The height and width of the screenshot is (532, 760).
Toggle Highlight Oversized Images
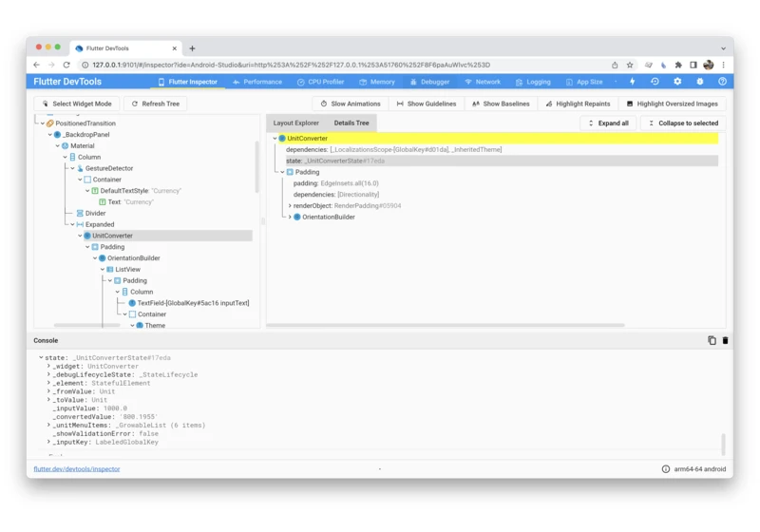(673, 104)
